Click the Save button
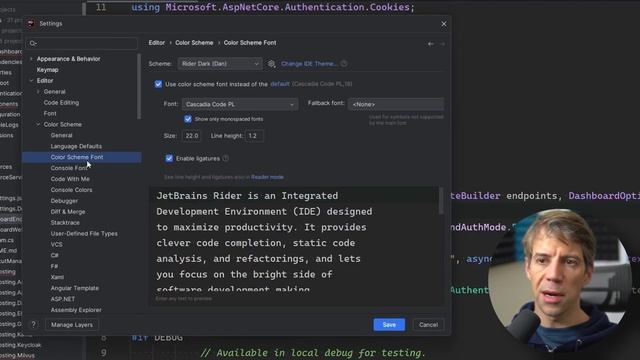 coord(389,324)
